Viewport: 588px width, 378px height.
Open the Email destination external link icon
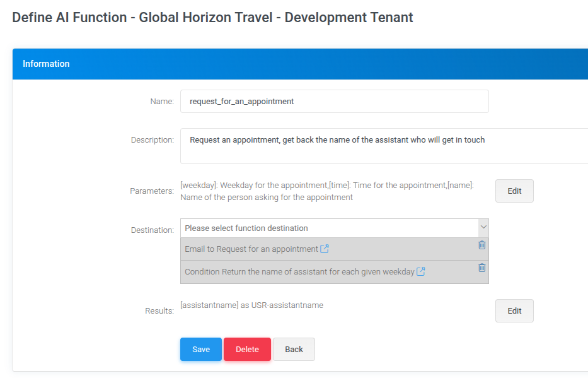point(325,249)
